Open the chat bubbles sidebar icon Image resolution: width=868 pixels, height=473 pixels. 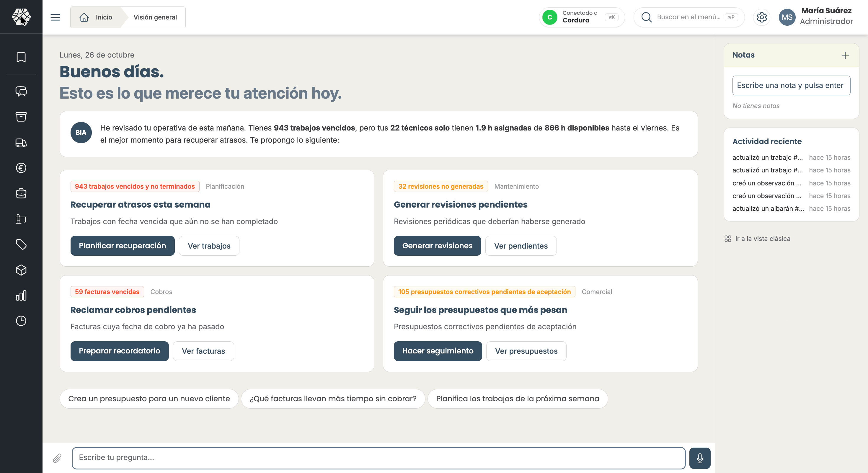coord(21,91)
